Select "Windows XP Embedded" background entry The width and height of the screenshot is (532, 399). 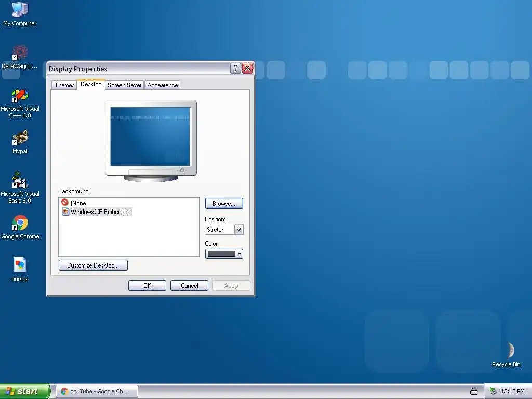point(101,212)
